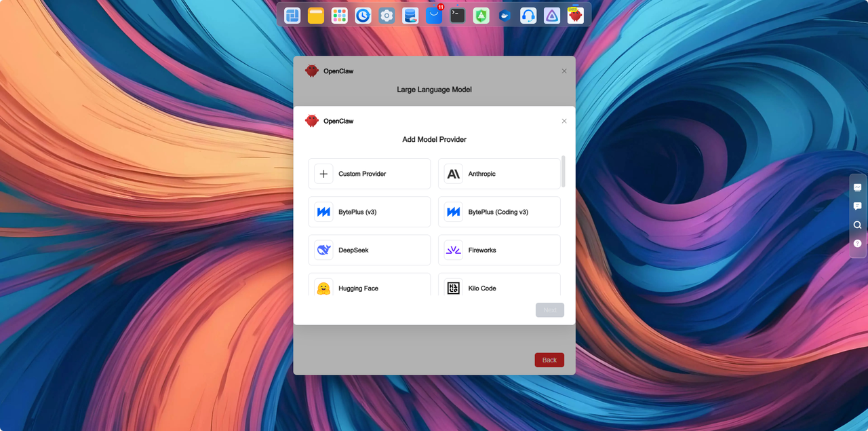This screenshot has height=431, width=868.
Task: Click the "Large Language Model" heading
Action: [x=434, y=90]
